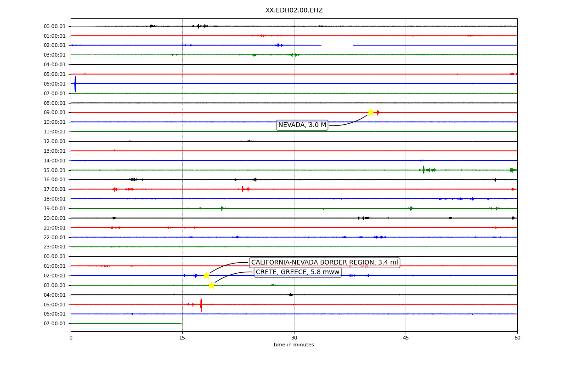
Task: Click the plot title XX.EDH02.00.EHZ
Action: point(294,11)
